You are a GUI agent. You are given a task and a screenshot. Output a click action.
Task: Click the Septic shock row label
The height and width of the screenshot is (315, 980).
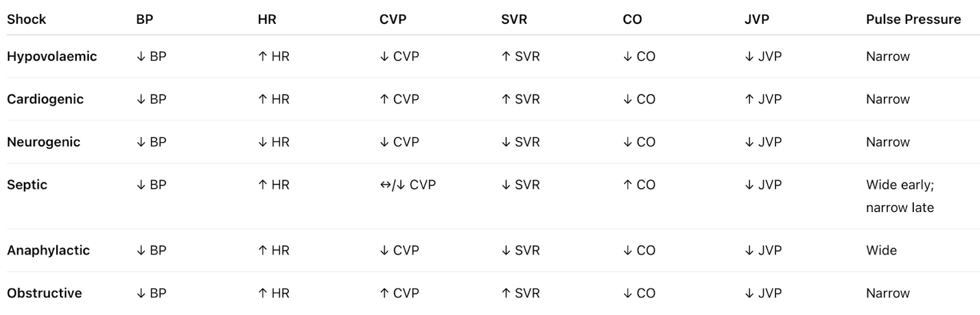[27, 185]
